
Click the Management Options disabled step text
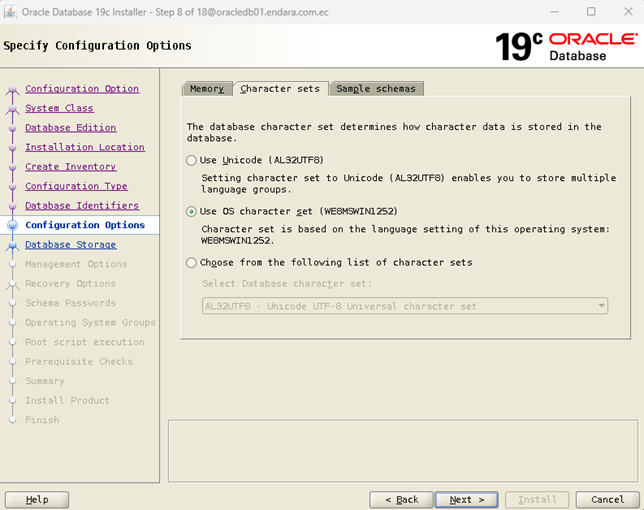click(x=76, y=264)
